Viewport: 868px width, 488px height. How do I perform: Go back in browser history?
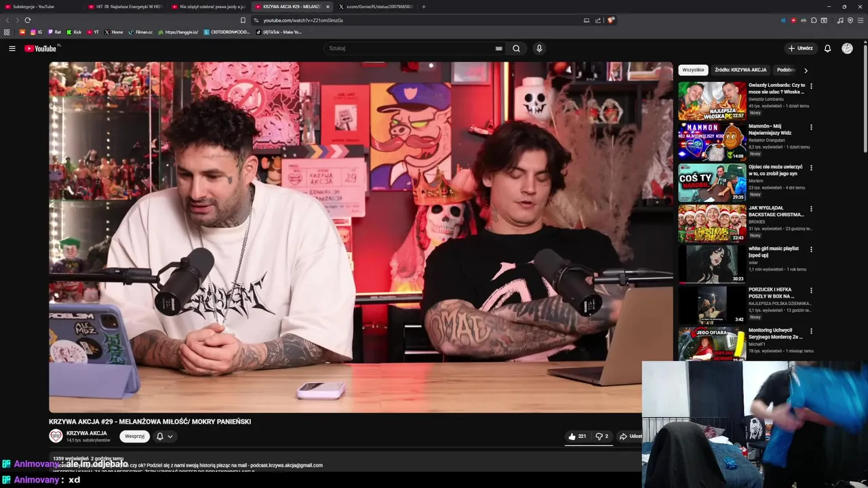(x=8, y=20)
